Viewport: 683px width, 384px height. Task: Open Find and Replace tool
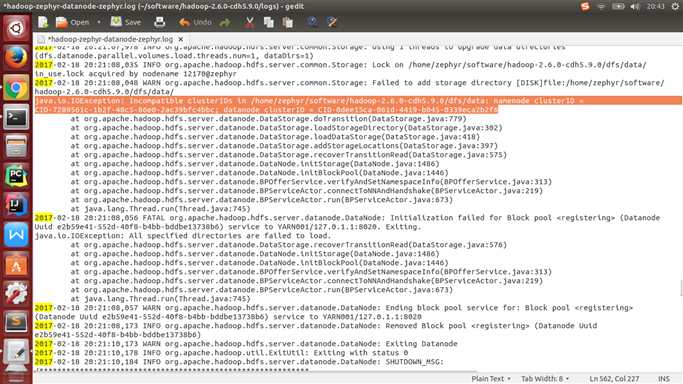332,22
